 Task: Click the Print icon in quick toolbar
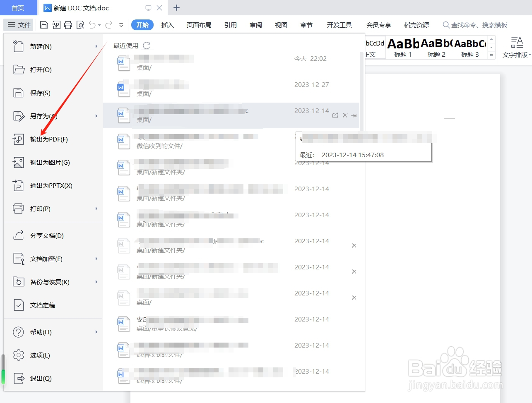(68, 25)
